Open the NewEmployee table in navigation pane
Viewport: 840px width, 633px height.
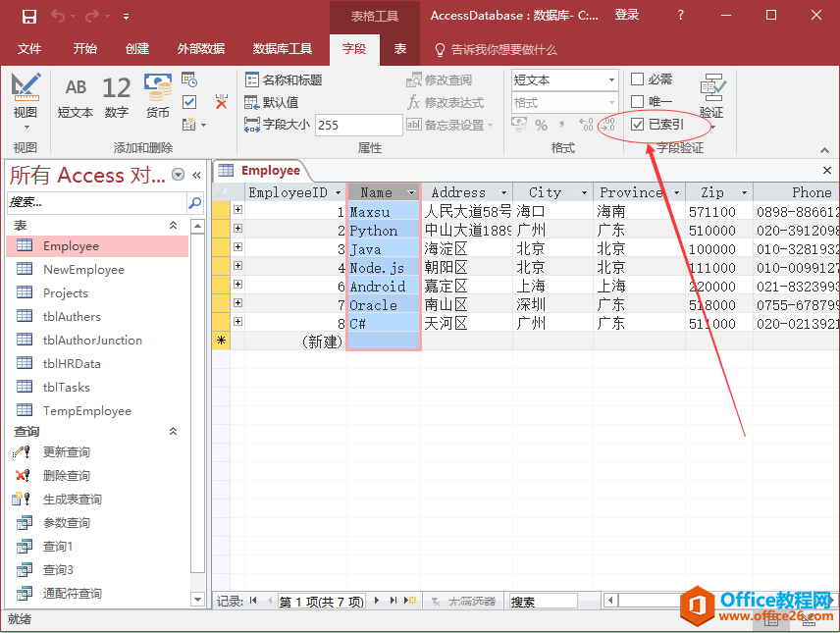(x=83, y=270)
